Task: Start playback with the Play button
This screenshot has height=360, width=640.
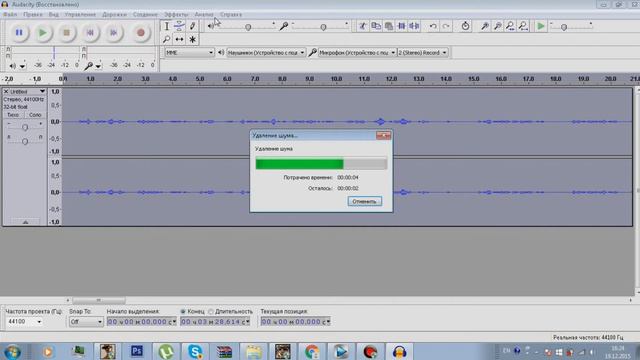Action: click(x=42, y=33)
